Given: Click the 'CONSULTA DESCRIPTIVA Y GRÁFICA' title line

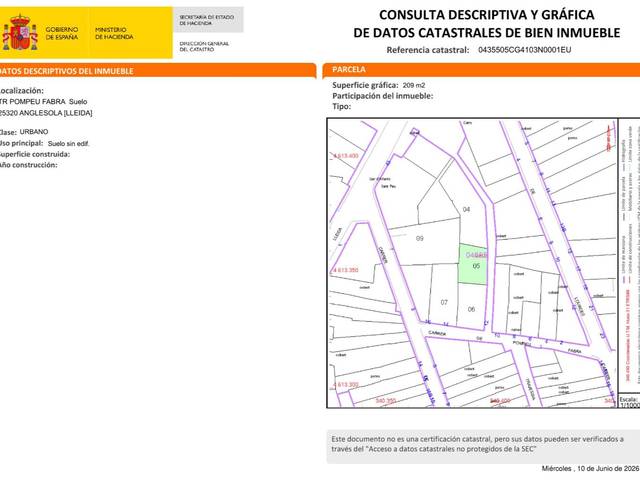Looking at the screenshot, I should click(487, 15).
